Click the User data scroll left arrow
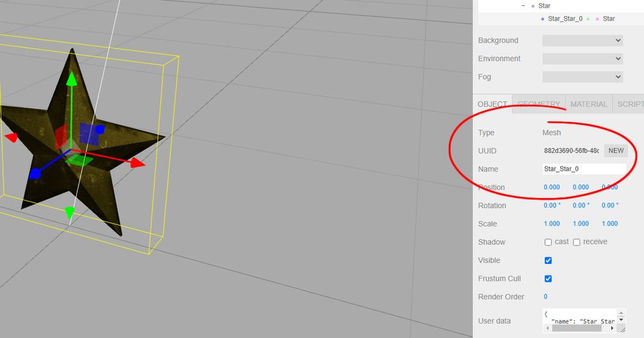The height and width of the screenshot is (338, 644). point(547,328)
